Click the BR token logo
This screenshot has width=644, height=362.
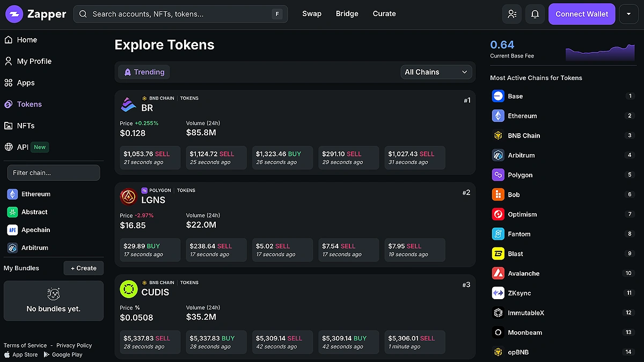click(x=128, y=104)
